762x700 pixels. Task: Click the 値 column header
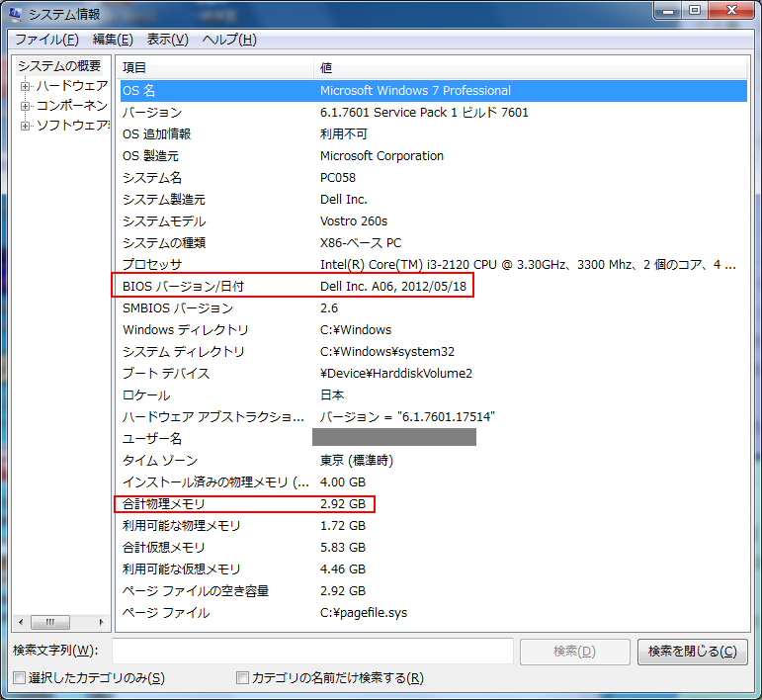[x=530, y=67]
